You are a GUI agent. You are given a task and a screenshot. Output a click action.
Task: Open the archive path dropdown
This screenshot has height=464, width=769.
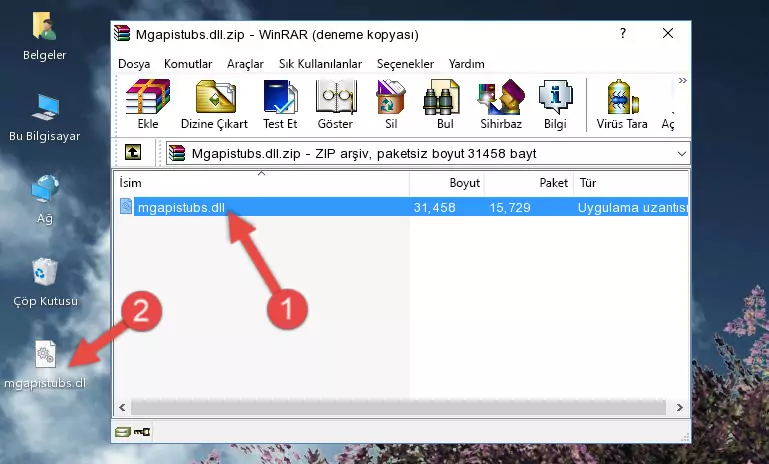(681, 154)
